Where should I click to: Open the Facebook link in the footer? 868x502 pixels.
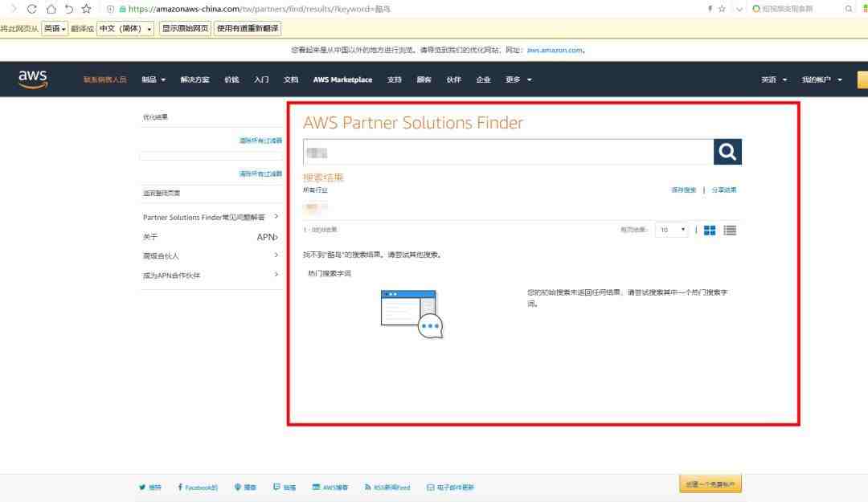point(198,488)
